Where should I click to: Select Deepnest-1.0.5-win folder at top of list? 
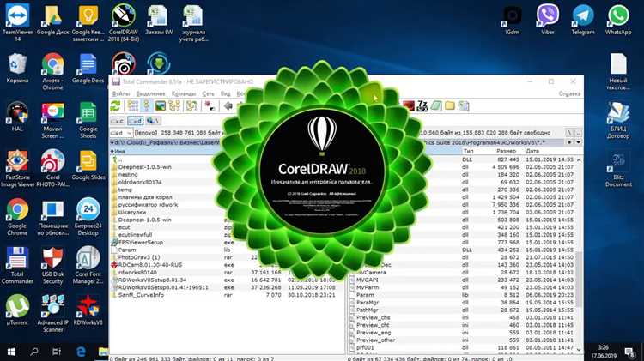coord(144,167)
